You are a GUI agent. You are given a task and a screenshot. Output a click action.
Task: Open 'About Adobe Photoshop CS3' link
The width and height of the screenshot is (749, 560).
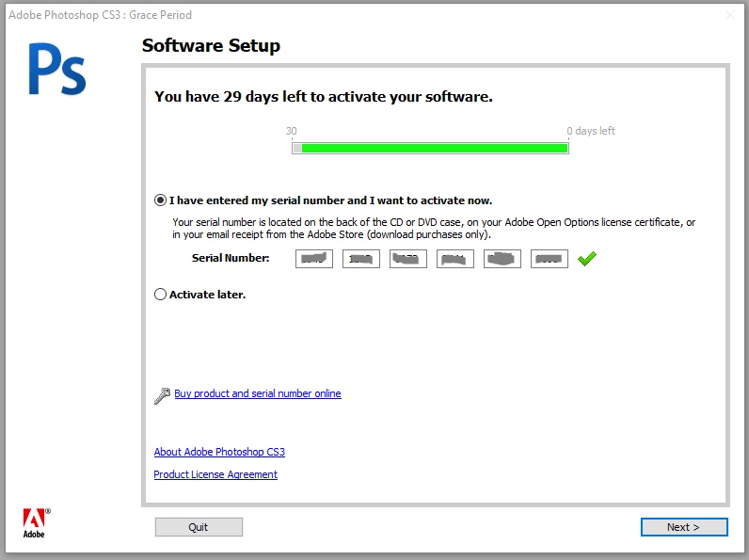[219, 452]
